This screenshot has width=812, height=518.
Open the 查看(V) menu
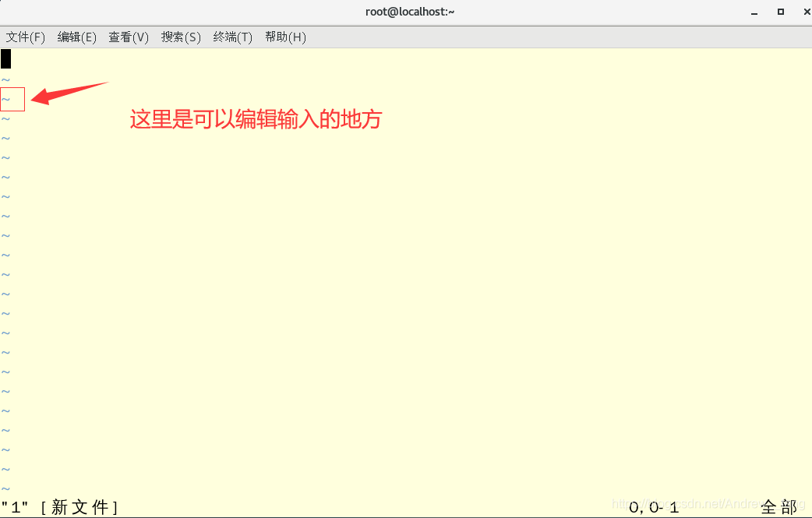[129, 37]
